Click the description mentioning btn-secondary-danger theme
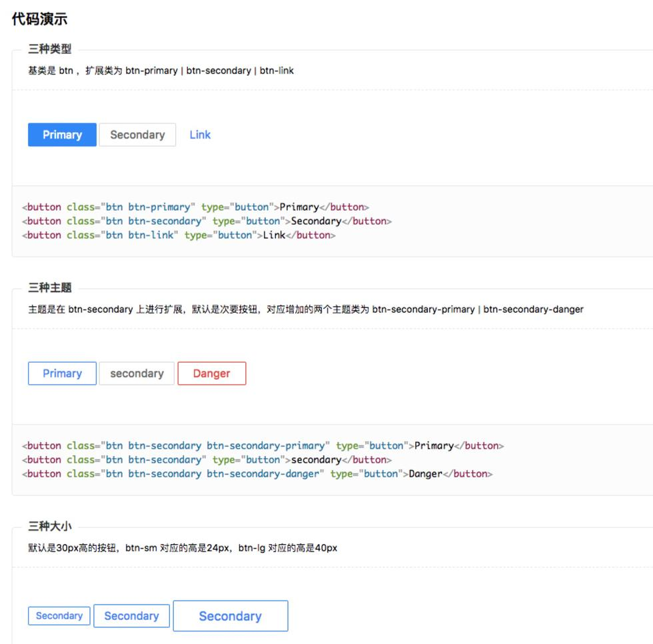The height and width of the screenshot is (644, 653). click(x=306, y=309)
